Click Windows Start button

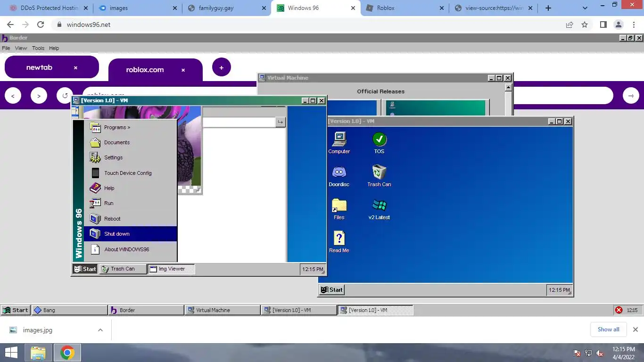11,353
